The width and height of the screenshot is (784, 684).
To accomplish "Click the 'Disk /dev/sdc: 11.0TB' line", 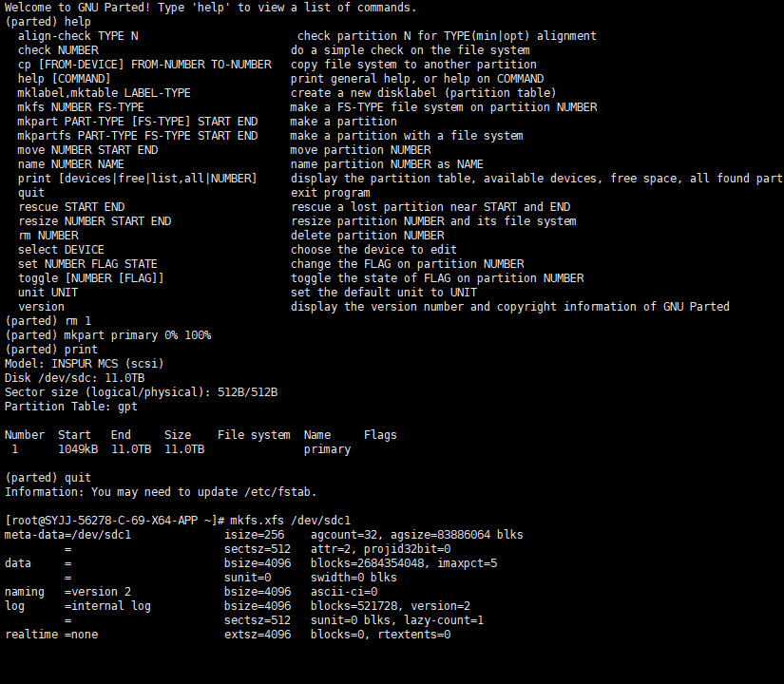I will (x=74, y=378).
